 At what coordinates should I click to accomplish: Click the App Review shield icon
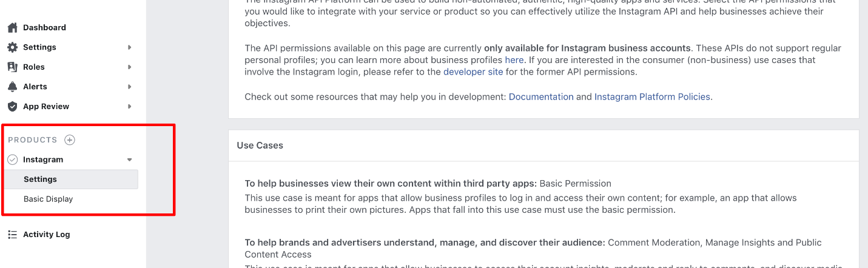12,106
